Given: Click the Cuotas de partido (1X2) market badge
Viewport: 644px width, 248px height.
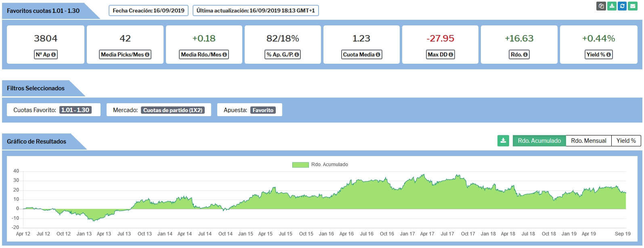Looking at the screenshot, I should click(173, 110).
